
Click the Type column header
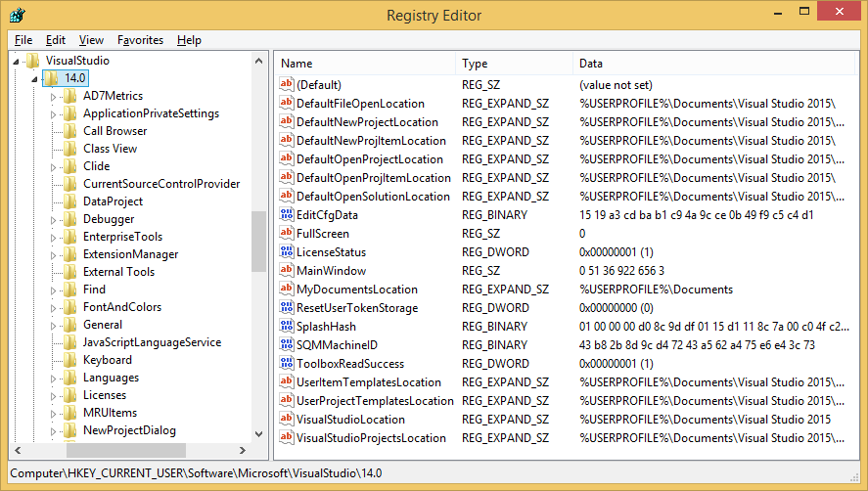515,64
